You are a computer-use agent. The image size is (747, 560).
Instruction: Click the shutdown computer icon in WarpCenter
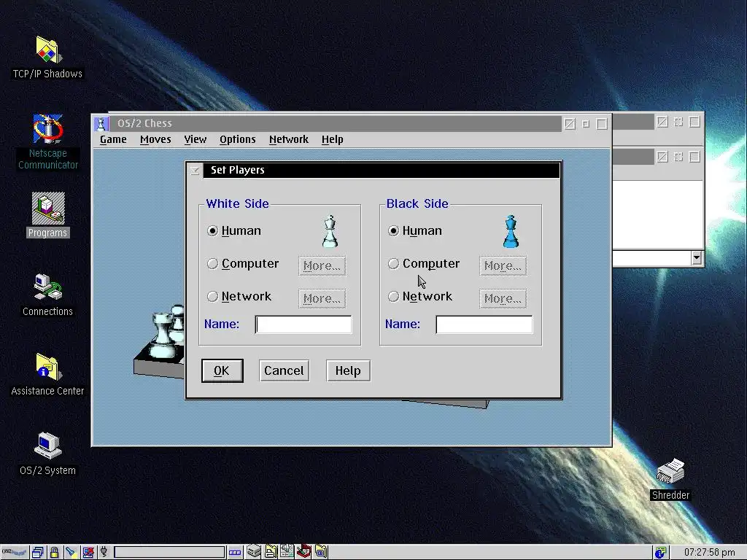tap(88, 553)
